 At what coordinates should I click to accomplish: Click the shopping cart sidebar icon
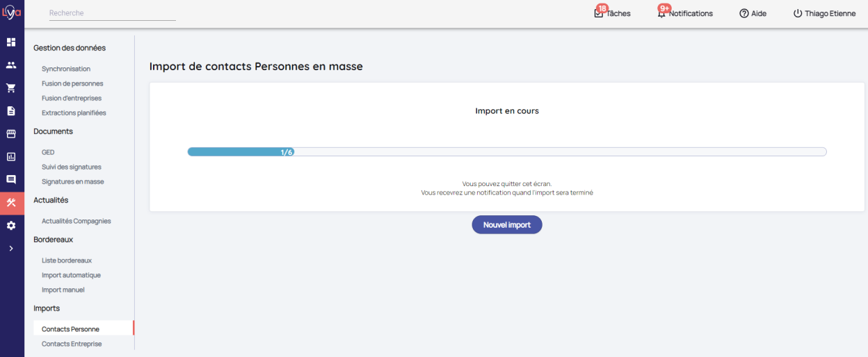11,88
